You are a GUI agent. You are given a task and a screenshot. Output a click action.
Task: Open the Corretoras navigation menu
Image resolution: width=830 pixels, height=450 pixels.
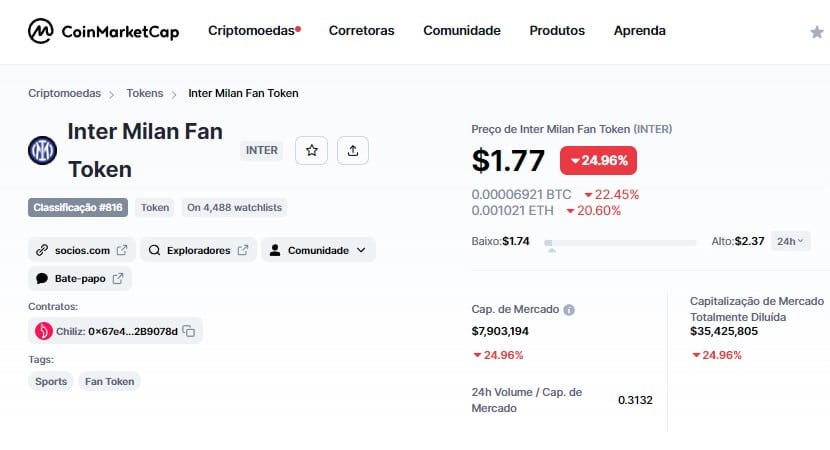(362, 31)
